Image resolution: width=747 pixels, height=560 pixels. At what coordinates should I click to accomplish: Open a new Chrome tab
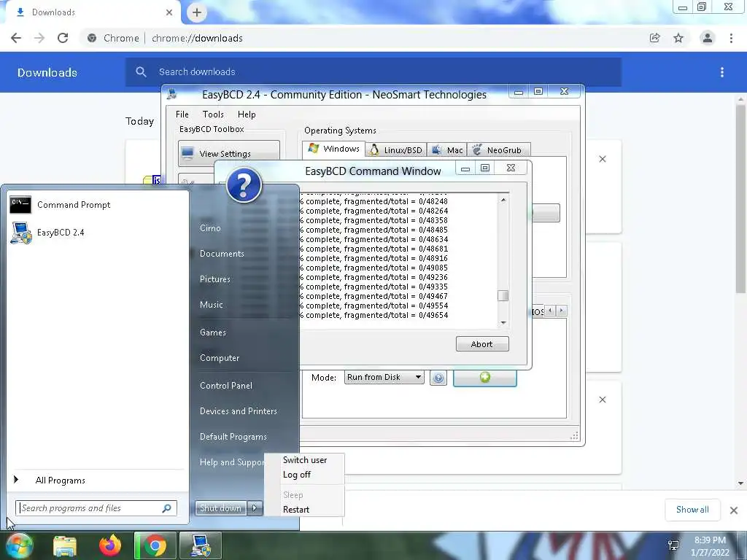(197, 12)
